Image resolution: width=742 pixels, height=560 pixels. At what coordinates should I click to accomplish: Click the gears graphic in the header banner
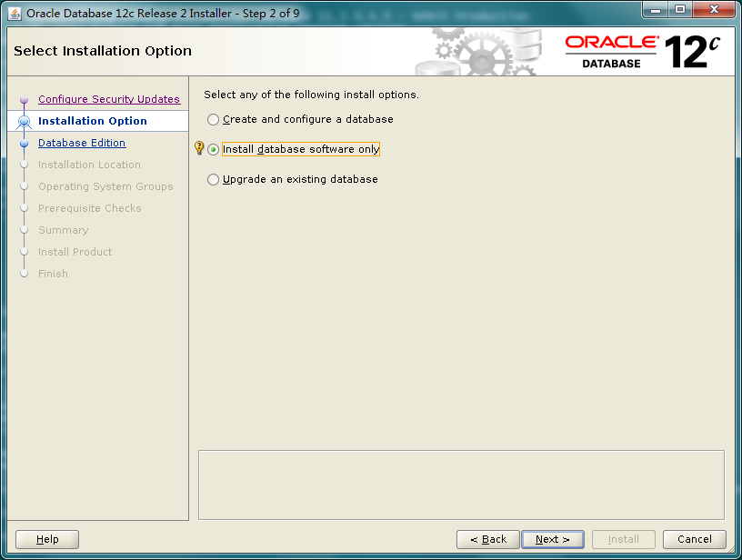(x=482, y=52)
